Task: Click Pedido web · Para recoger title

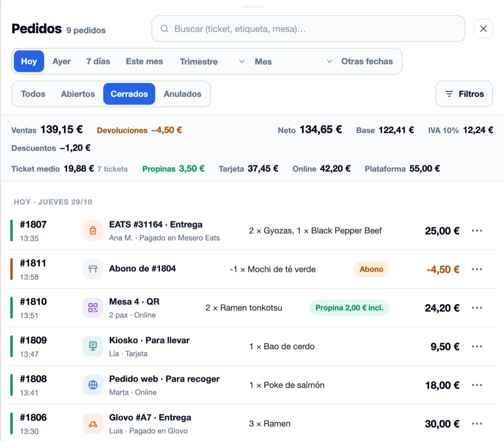Action: coord(164,379)
